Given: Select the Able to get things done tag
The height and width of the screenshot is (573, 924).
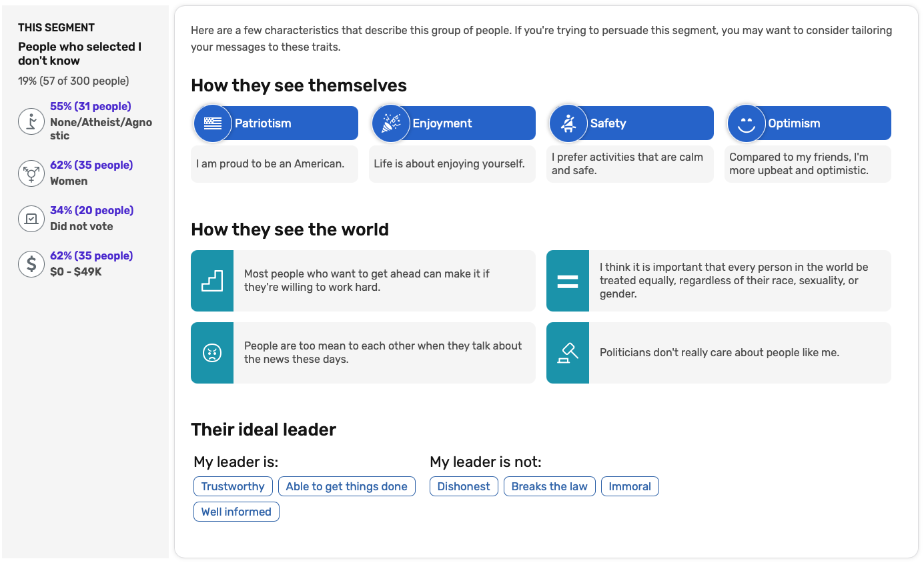Looking at the screenshot, I should pyautogui.click(x=347, y=486).
